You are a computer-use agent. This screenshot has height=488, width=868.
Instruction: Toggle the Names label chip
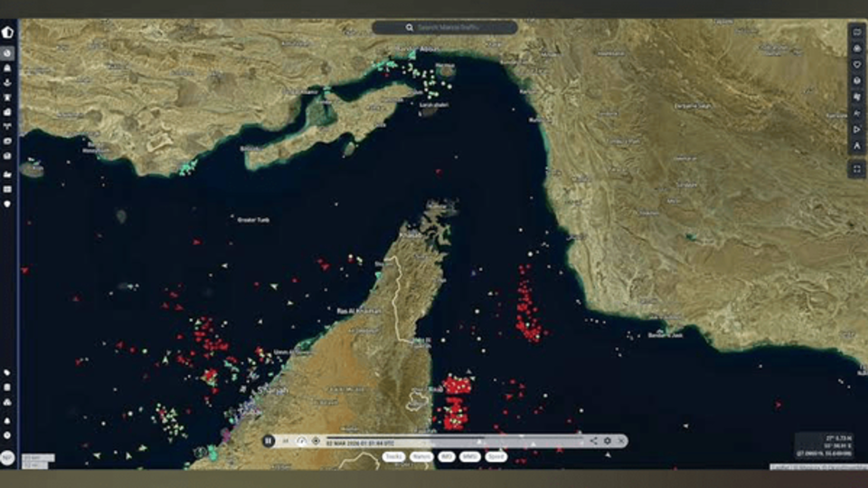coord(420,457)
